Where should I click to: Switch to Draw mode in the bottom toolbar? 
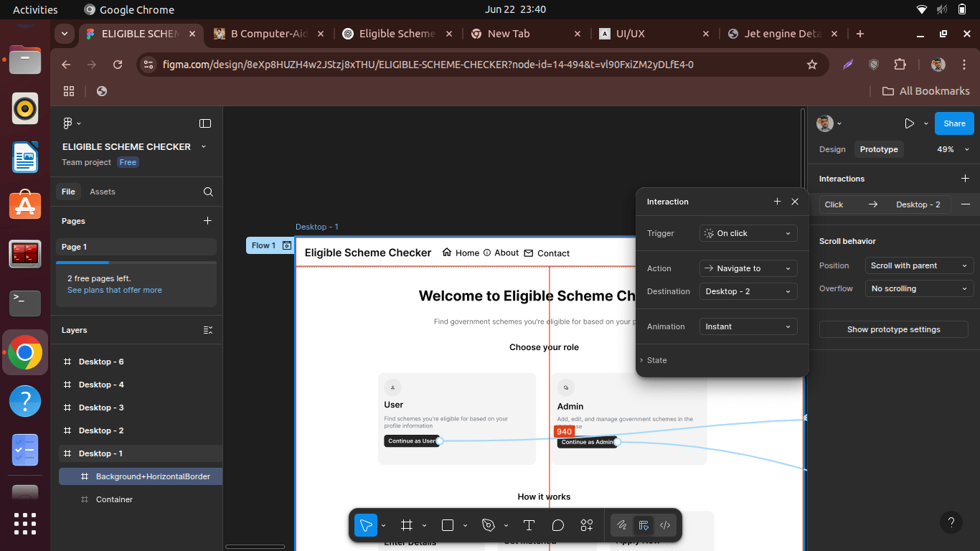(622, 525)
